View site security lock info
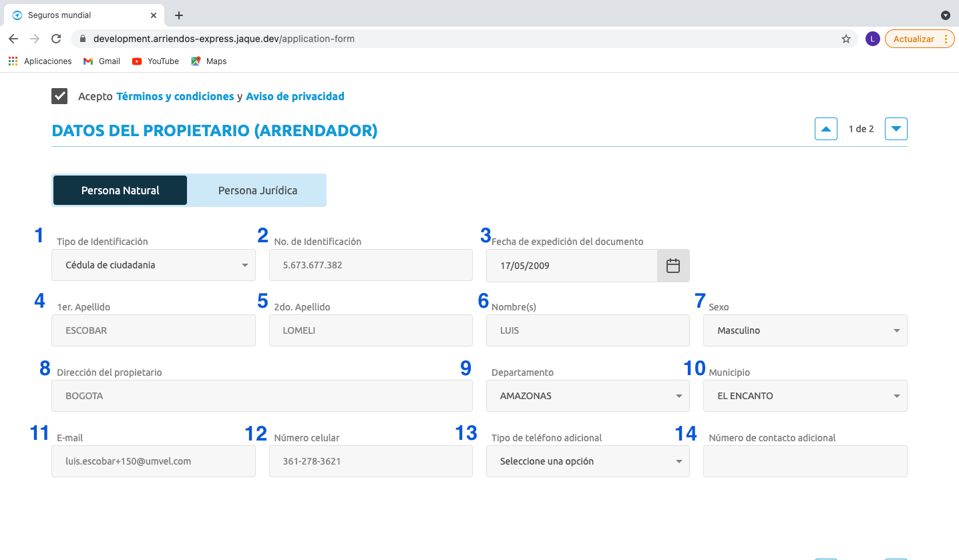The width and height of the screenshot is (959, 560). (x=83, y=39)
